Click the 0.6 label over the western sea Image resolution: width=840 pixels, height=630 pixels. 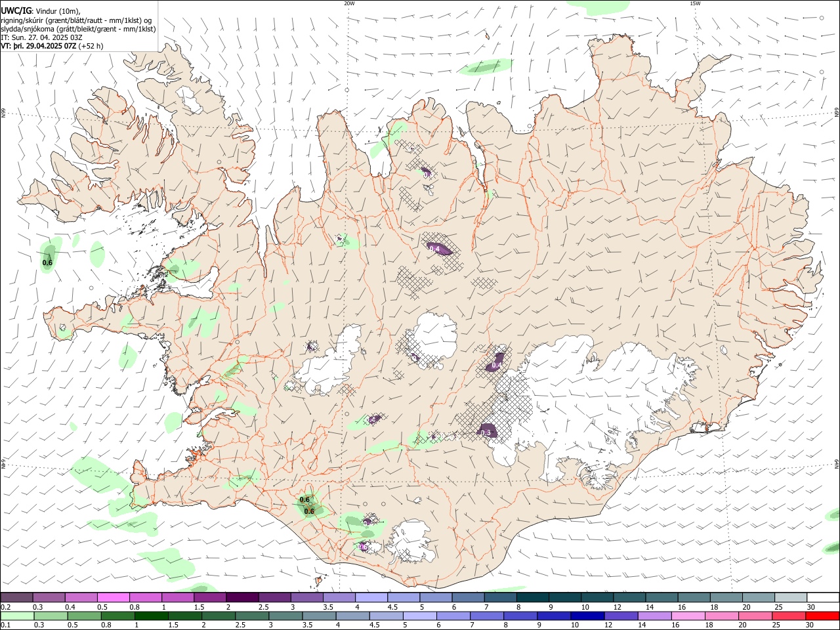(x=47, y=262)
